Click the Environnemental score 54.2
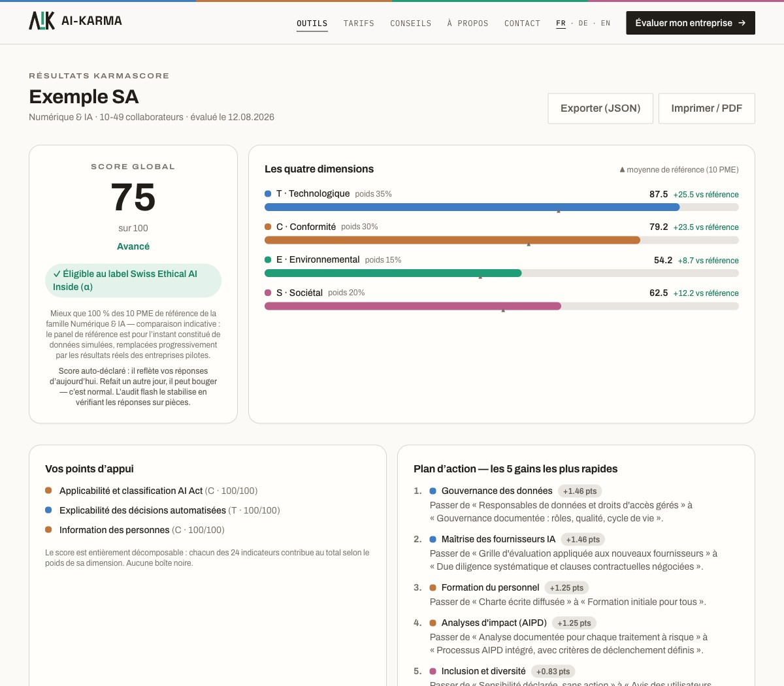Image resolution: width=784 pixels, height=686 pixels. [x=663, y=260]
